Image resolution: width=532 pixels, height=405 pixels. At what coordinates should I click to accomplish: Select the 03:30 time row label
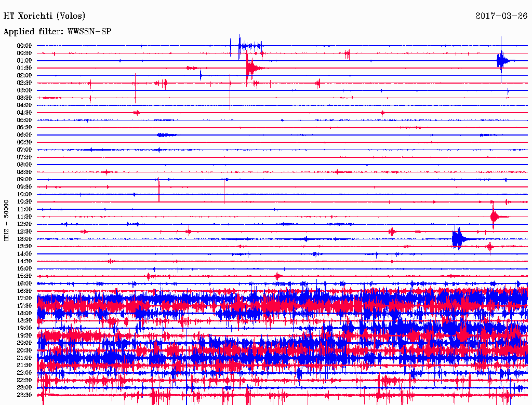[24, 98]
